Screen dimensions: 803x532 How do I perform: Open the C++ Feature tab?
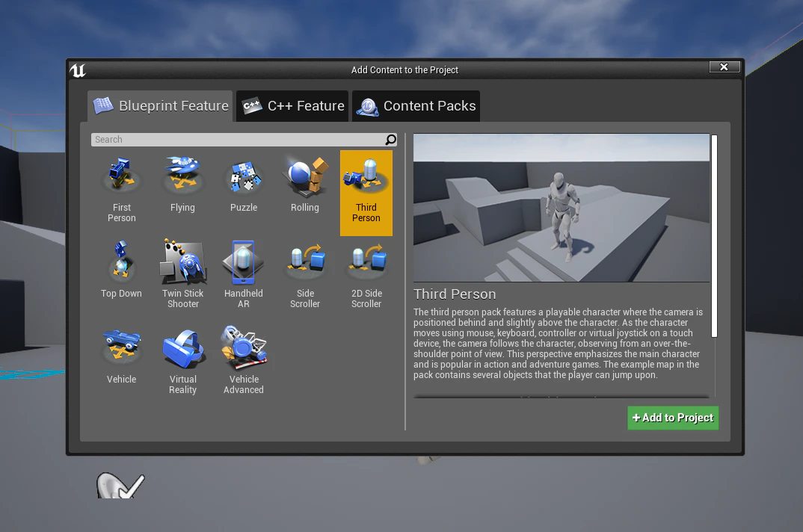[x=292, y=106]
